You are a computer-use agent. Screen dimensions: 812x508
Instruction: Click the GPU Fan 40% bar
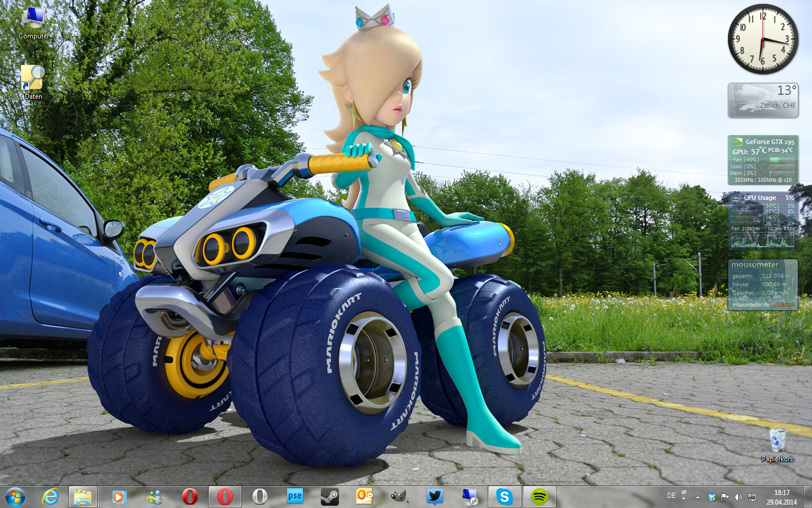782,160
